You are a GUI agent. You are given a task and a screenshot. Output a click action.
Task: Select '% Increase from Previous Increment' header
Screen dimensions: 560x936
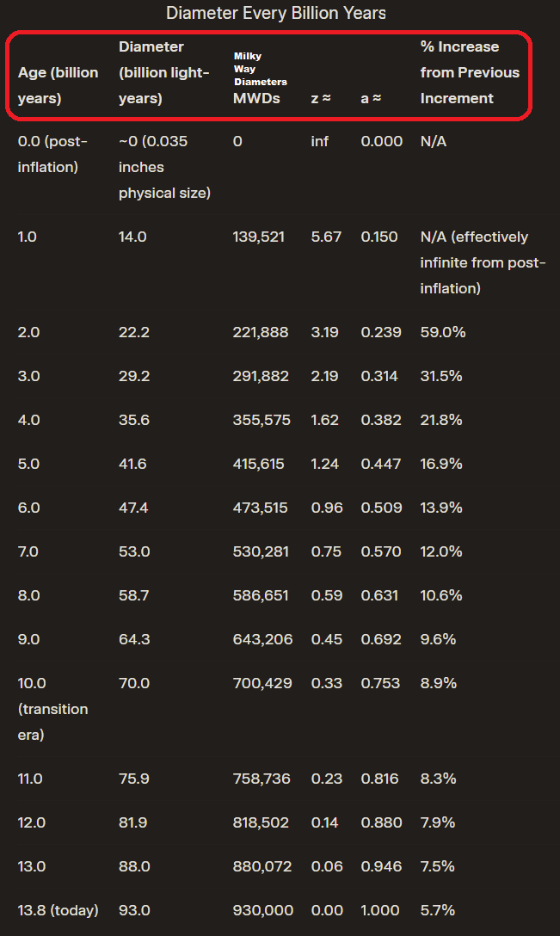470,72
